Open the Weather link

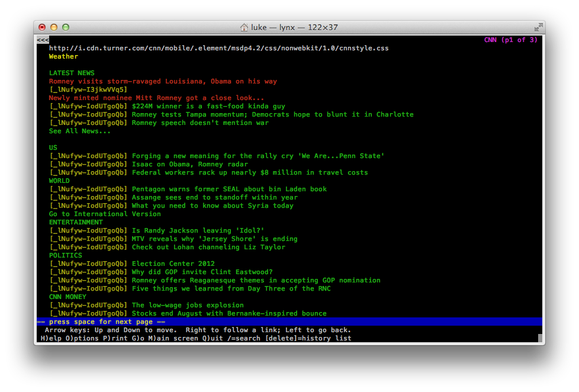(x=63, y=57)
